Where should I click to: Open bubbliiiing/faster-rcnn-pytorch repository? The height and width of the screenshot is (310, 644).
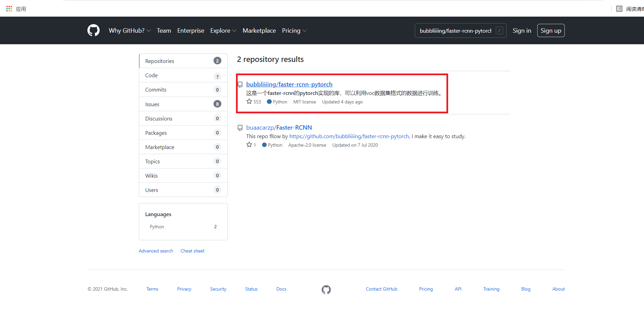[289, 84]
